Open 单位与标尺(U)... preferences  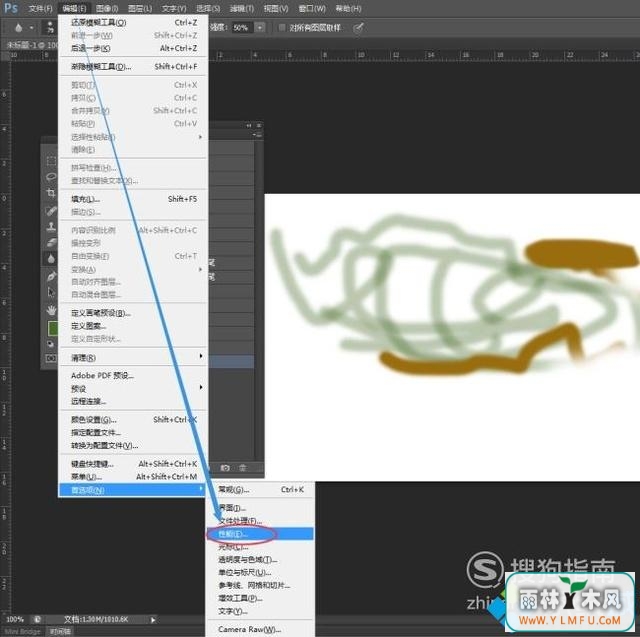(x=260, y=573)
